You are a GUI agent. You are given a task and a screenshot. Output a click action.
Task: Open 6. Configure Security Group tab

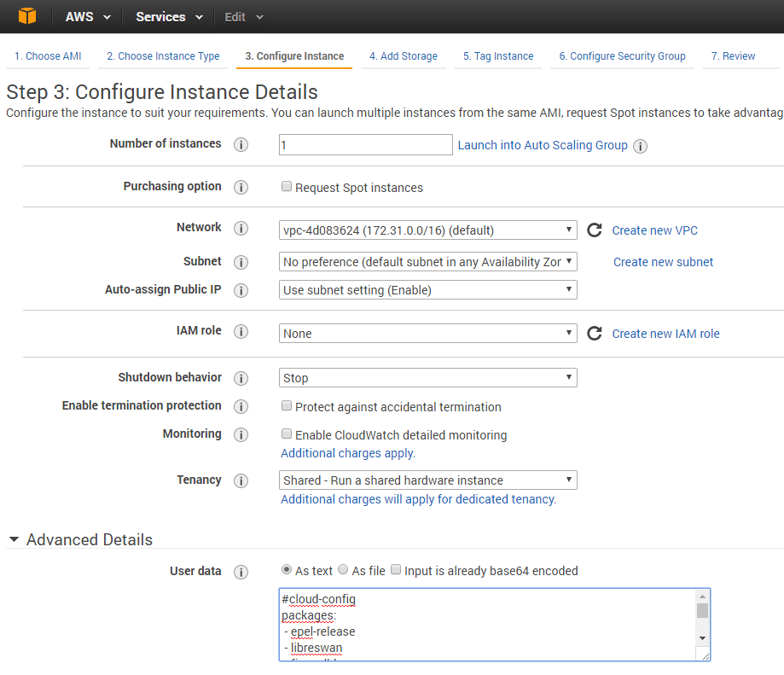click(623, 56)
